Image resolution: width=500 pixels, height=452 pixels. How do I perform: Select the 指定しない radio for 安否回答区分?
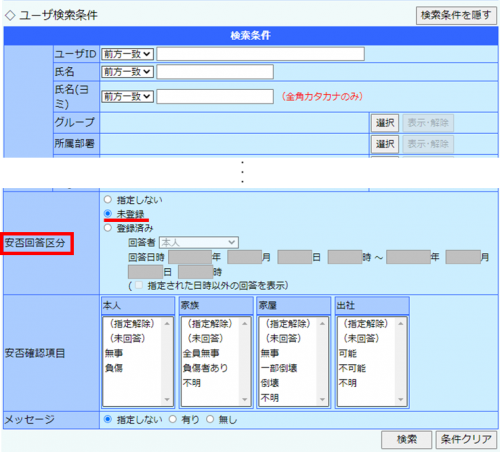tap(108, 200)
